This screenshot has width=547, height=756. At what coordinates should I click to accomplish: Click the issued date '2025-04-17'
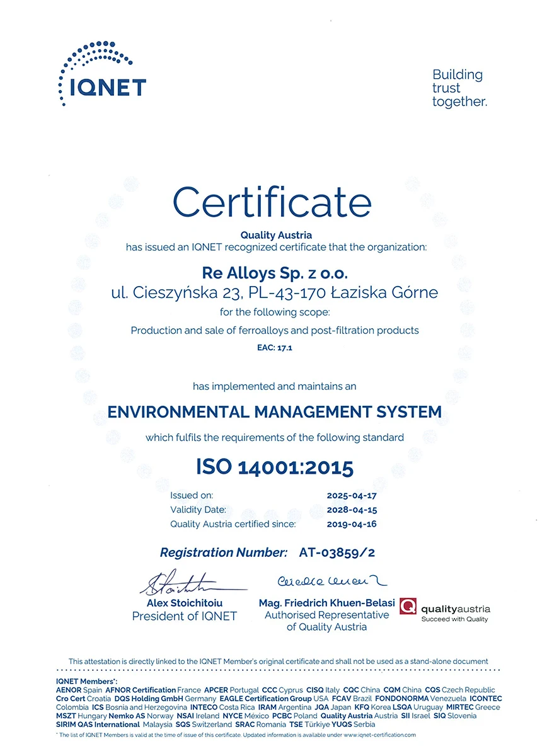pyautogui.click(x=352, y=496)
